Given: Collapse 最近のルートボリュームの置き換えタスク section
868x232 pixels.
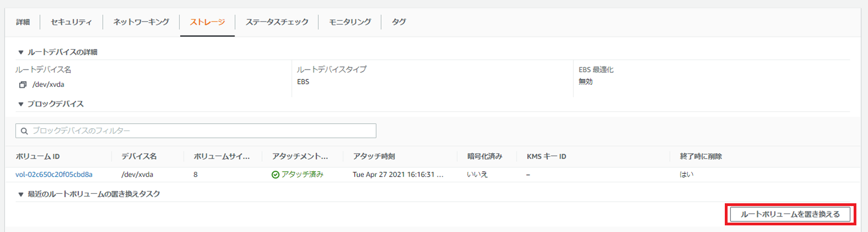Looking at the screenshot, I should click(x=21, y=194).
